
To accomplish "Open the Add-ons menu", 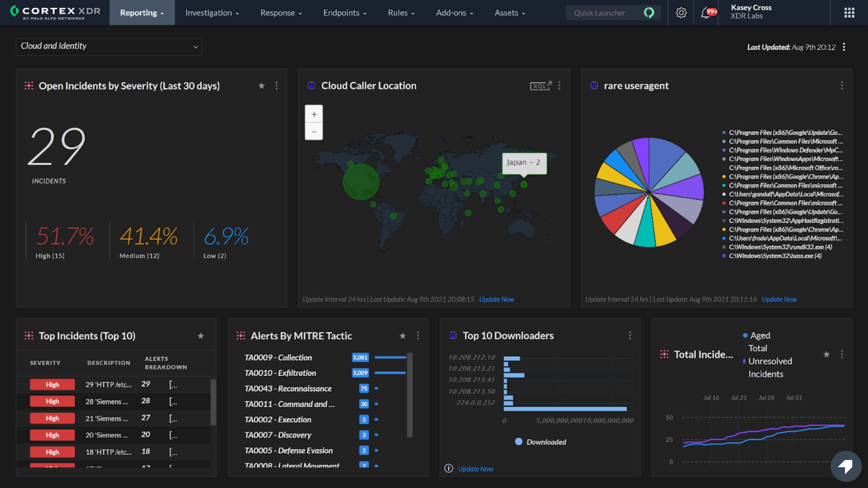I will click(x=454, y=13).
